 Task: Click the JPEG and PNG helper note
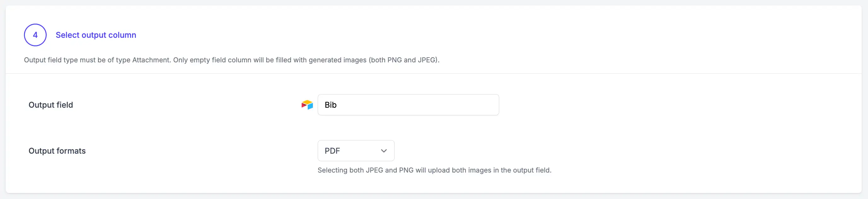434,170
